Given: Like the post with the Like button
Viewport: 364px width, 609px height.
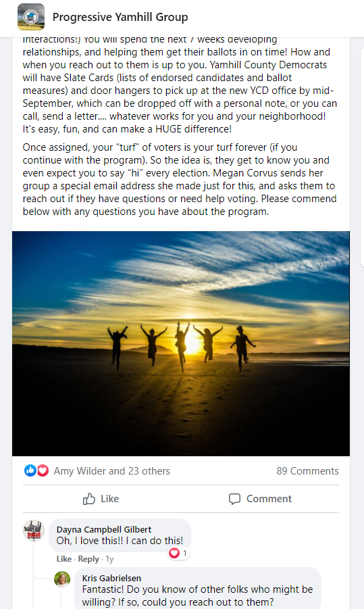Looking at the screenshot, I should [x=101, y=499].
